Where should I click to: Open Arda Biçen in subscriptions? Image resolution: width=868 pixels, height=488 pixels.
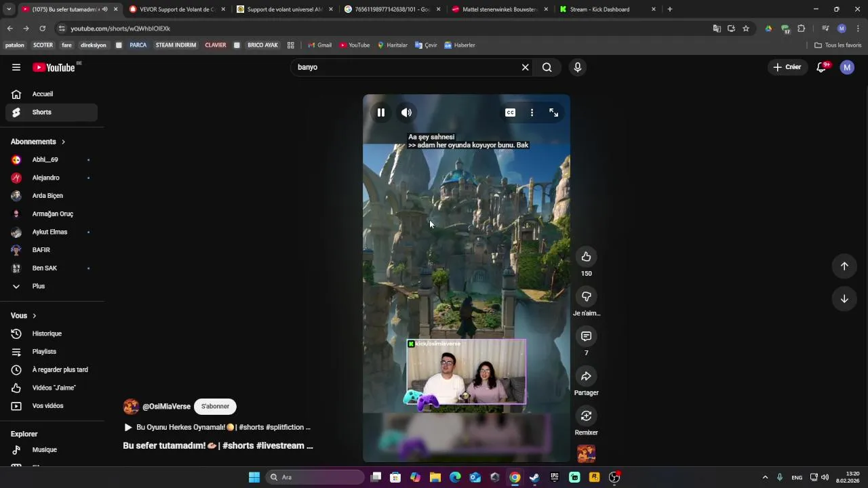[52, 196]
